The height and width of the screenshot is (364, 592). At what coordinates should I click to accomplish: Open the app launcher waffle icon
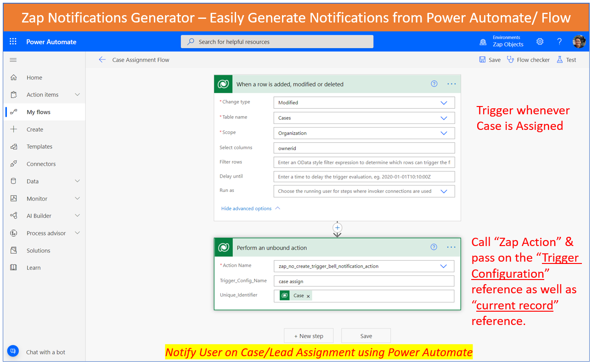pyautogui.click(x=13, y=42)
